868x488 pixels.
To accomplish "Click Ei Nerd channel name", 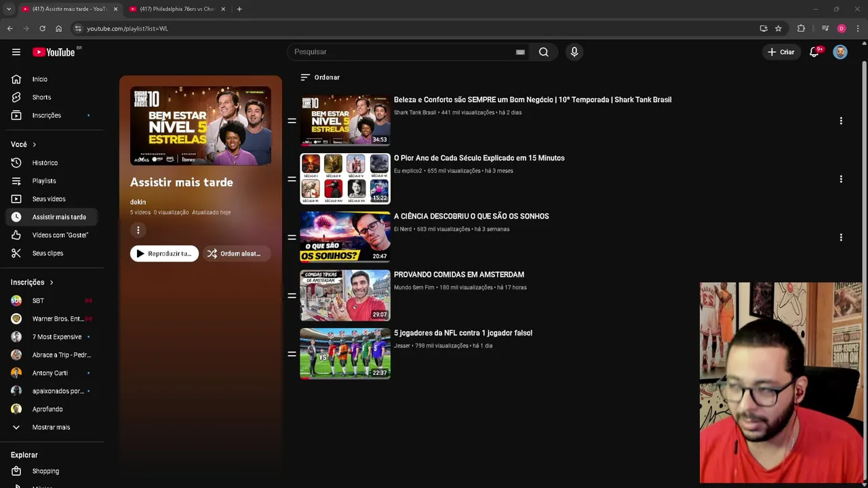I will click(403, 229).
